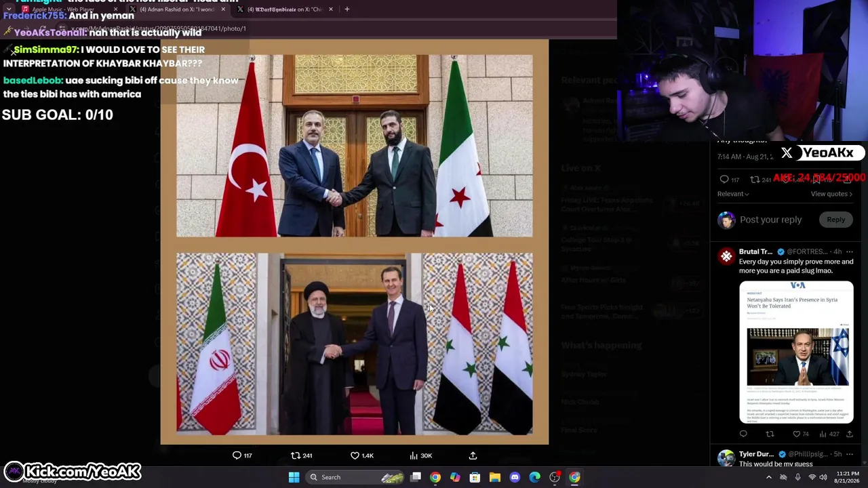Open the 30K views analytics icon

[414, 455]
